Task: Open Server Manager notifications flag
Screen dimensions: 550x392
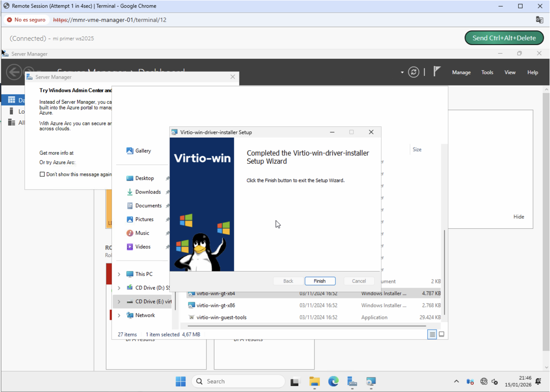Action: coord(437,72)
